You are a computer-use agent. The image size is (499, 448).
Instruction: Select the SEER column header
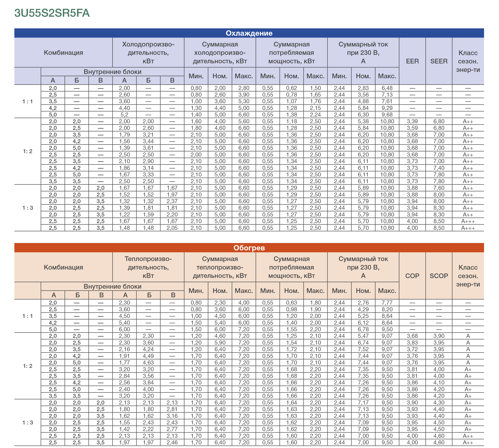pos(439,61)
